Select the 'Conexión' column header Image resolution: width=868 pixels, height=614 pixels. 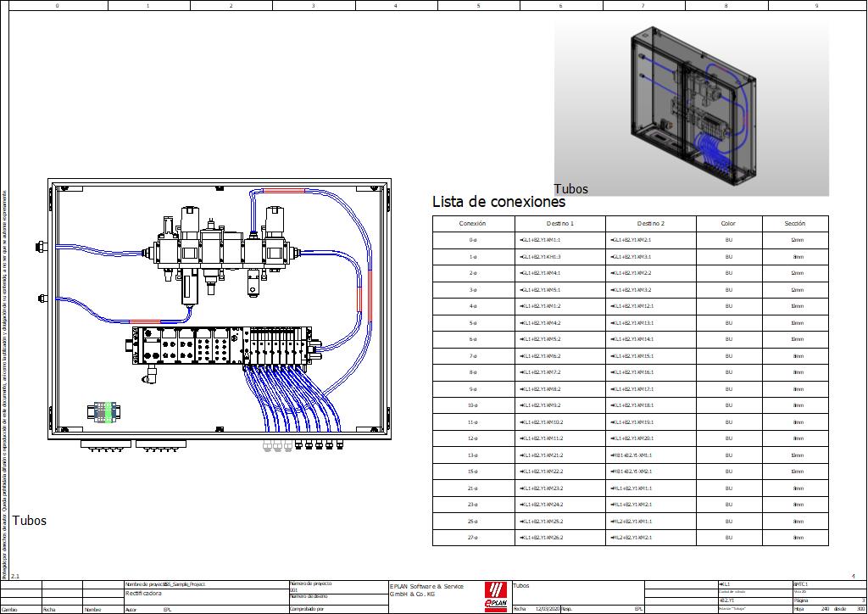[472, 224]
